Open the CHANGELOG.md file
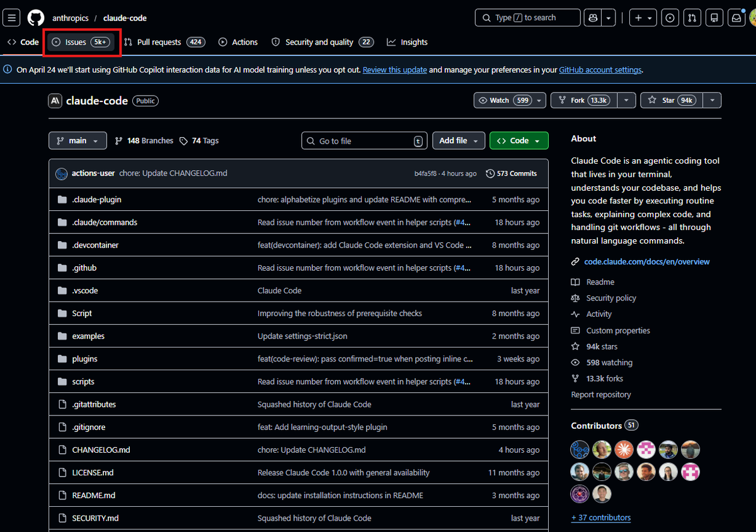Viewport: 756px width, 532px height. point(101,450)
